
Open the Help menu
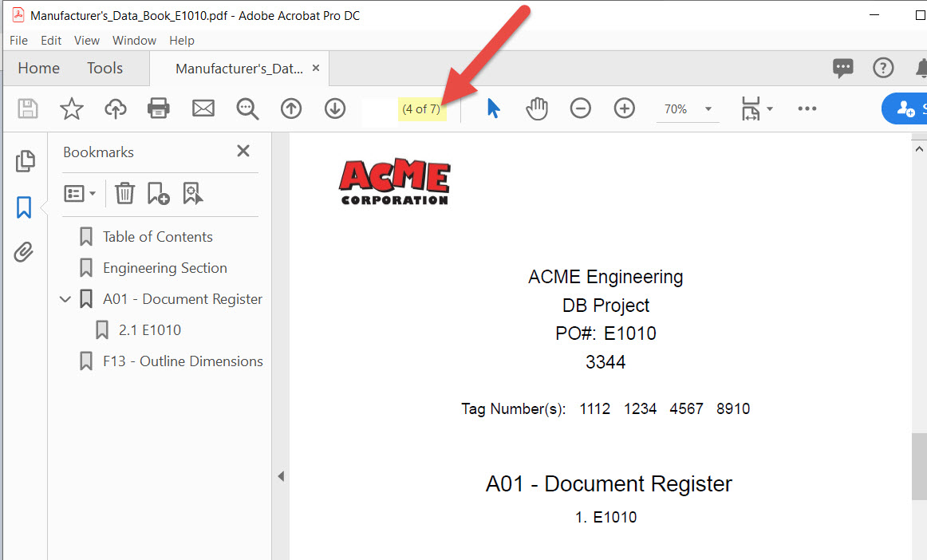pos(182,40)
